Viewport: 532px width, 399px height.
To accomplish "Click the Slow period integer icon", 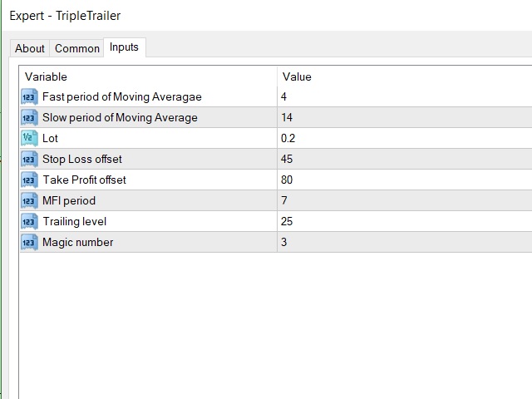I will (29, 118).
